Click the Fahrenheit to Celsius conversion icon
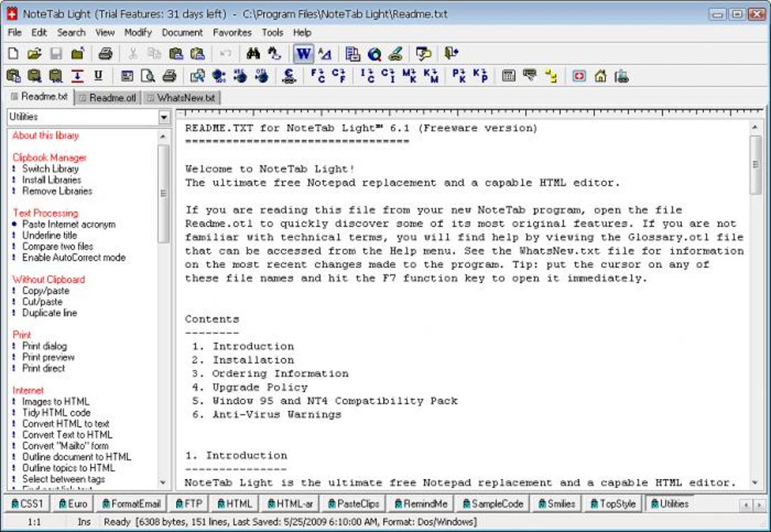 318,76
